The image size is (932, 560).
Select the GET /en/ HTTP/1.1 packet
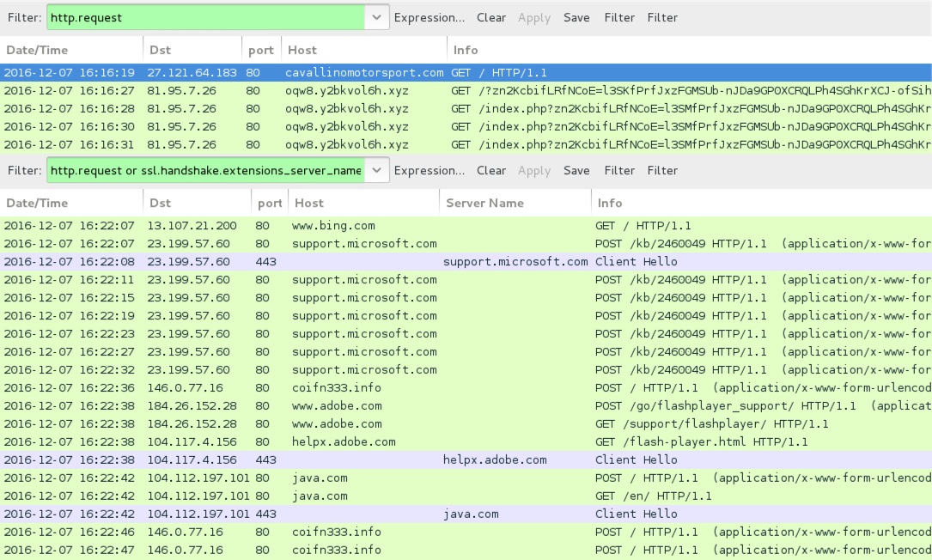click(x=466, y=496)
